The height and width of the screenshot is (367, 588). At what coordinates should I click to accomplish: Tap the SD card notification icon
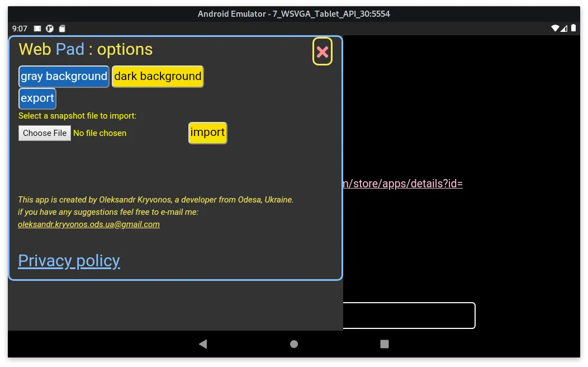(62, 29)
